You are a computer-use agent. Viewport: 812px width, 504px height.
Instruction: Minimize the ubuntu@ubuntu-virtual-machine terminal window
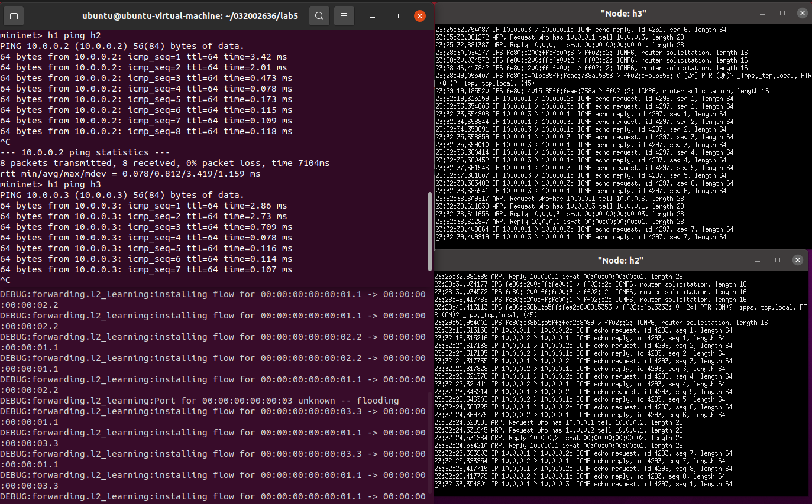coord(373,16)
